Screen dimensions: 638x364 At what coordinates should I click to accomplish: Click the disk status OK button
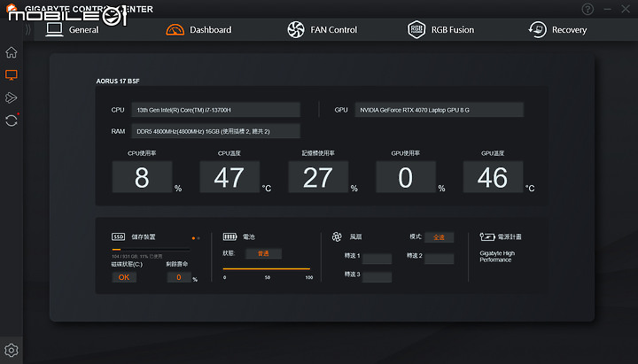click(x=124, y=277)
